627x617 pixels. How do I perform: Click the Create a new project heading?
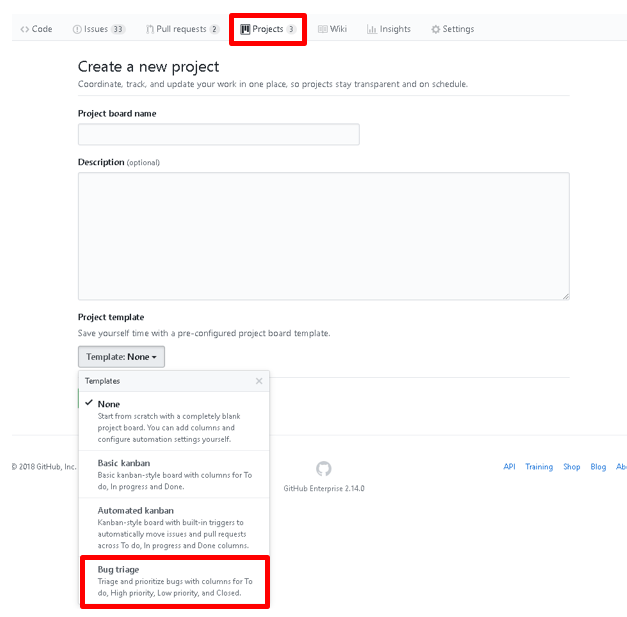[148, 67]
